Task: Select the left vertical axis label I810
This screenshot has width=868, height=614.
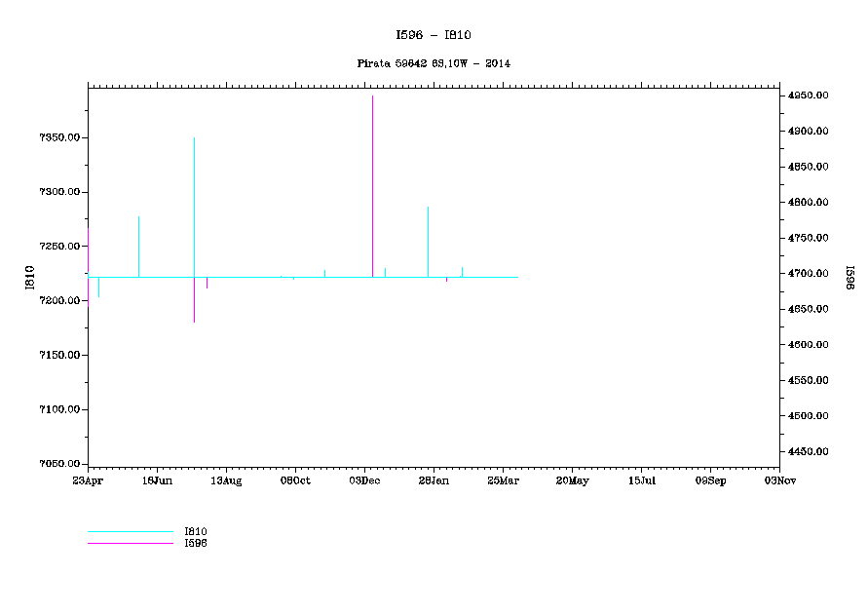Action: point(29,277)
